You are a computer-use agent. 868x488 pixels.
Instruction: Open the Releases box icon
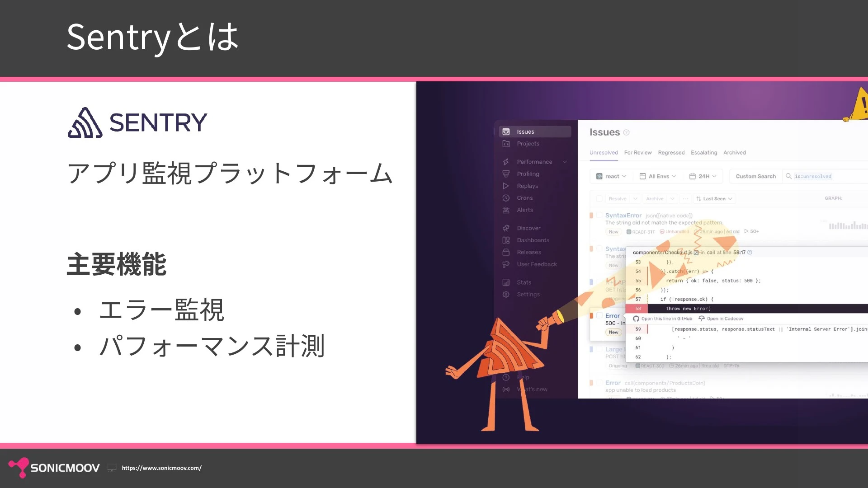click(506, 252)
